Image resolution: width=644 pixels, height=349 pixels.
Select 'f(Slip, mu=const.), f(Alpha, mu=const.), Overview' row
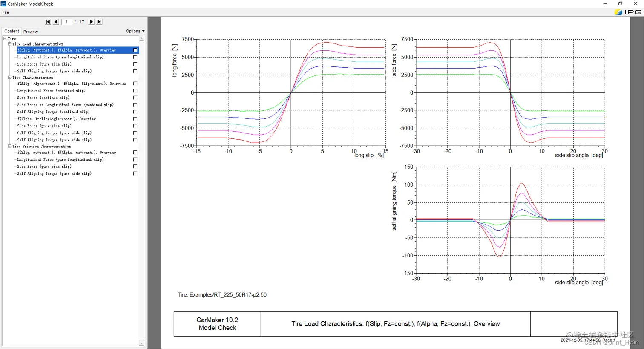[66, 152]
